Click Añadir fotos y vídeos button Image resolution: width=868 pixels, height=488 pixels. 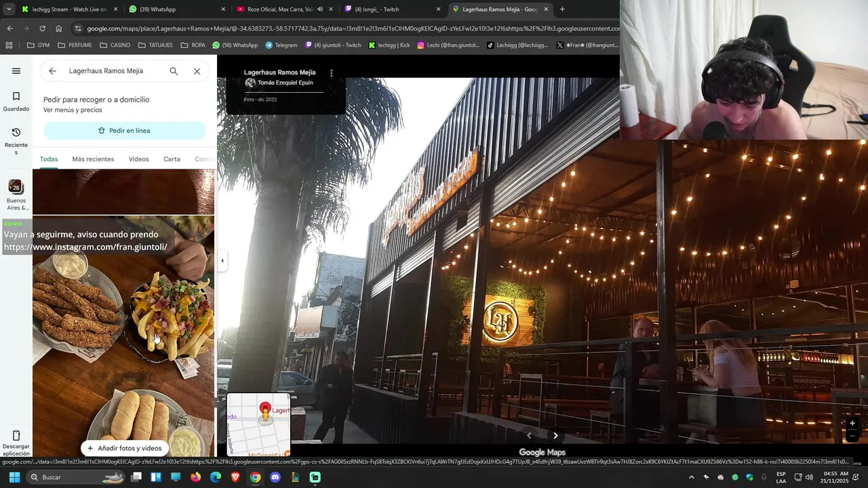[x=124, y=448]
